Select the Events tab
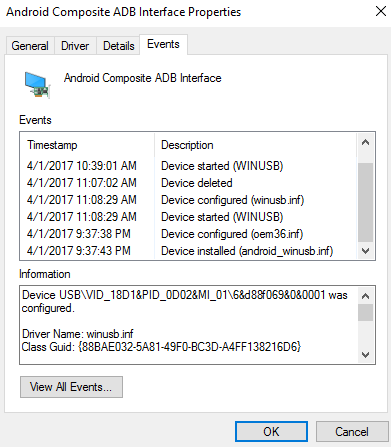The height and width of the screenshot is (447, 391). 163,44
